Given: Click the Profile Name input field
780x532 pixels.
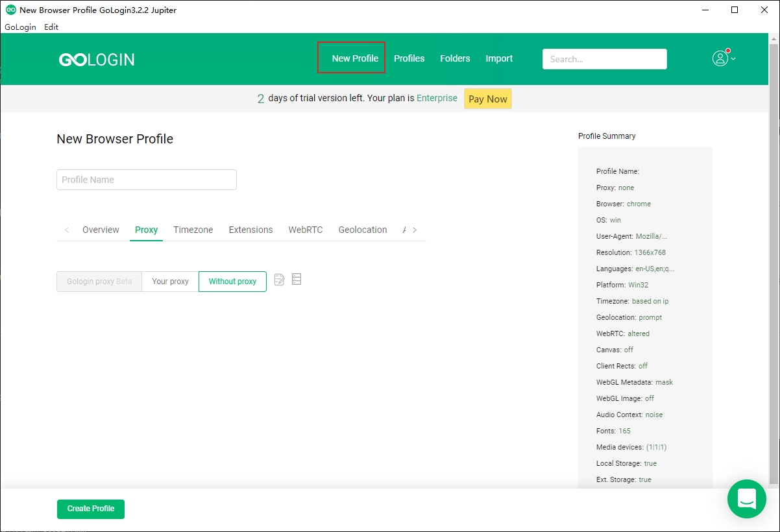Looking at the screenshot, I should pyautogui.click(x=147, y=180).
